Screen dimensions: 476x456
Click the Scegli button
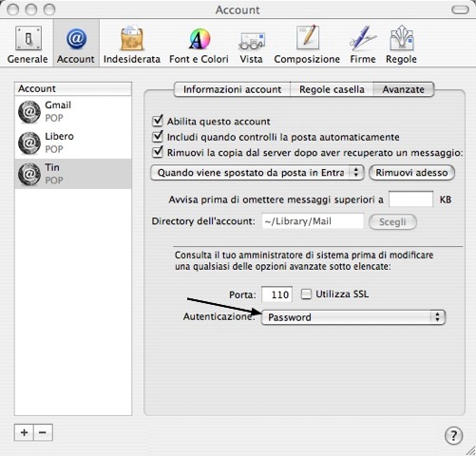(x=392, y=221)
